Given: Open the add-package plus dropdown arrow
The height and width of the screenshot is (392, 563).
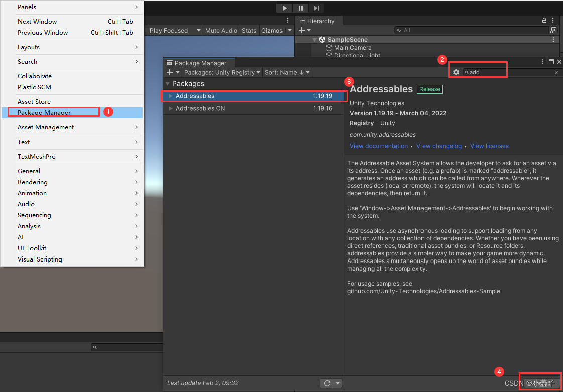Looking at the screenshot, I should tap(177, 73).
